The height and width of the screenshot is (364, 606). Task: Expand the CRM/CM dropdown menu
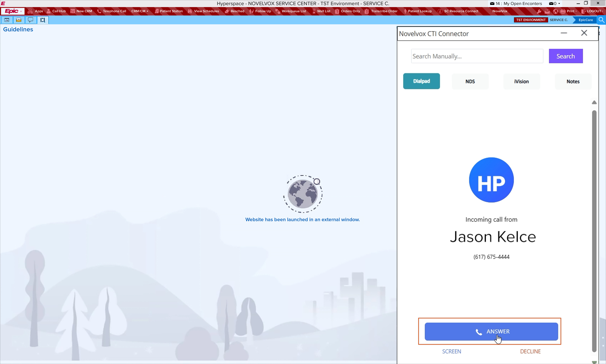pos(140,11)
